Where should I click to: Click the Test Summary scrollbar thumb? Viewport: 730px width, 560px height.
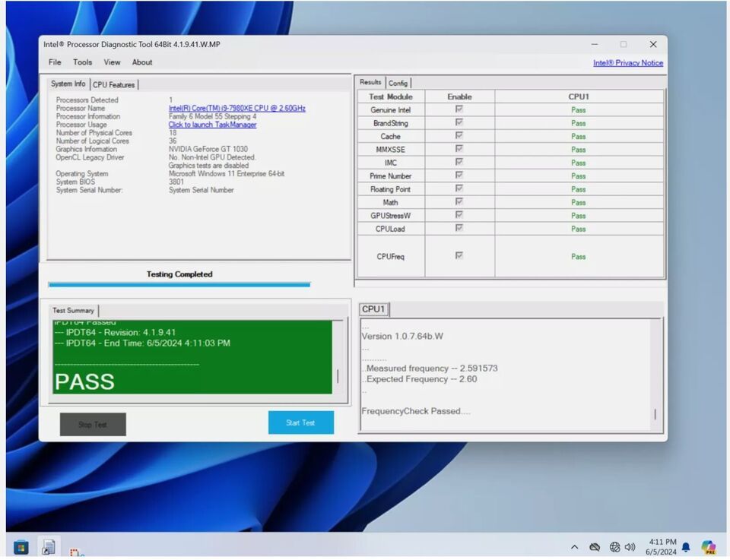click(338, 376)
